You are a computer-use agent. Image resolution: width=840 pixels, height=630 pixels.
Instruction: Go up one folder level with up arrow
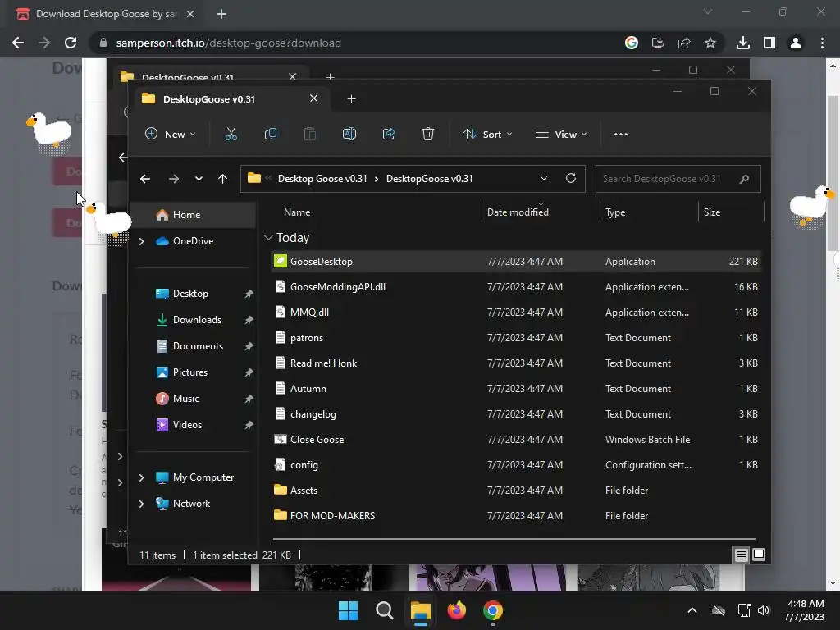click(x=223, y=179)
